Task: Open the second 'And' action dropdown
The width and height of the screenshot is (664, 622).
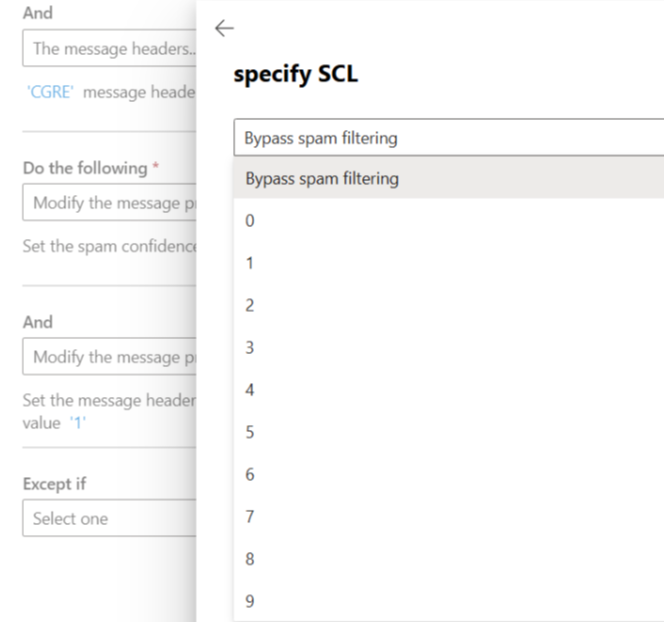Action: click(x=109, y=357)
